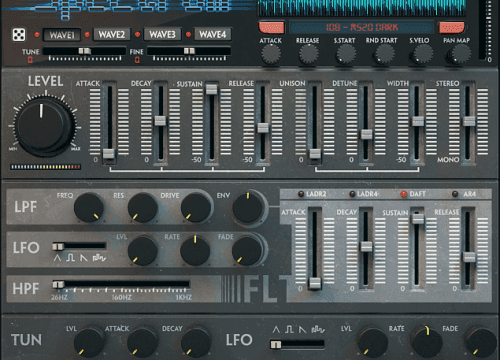Click the small red icon under TUNE
Screen dimensions: 500x360
30,60
